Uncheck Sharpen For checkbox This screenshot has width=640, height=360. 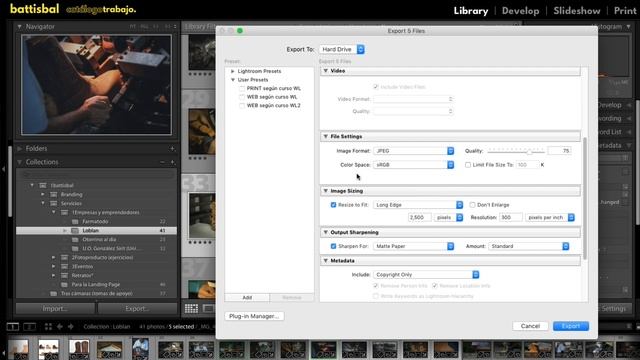click(x=333, y=246)
